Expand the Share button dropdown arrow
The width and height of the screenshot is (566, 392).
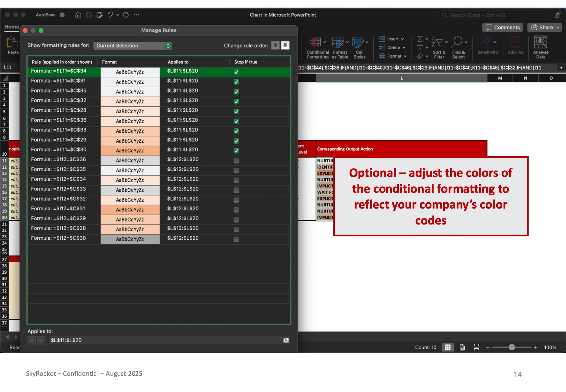[558, 28]
